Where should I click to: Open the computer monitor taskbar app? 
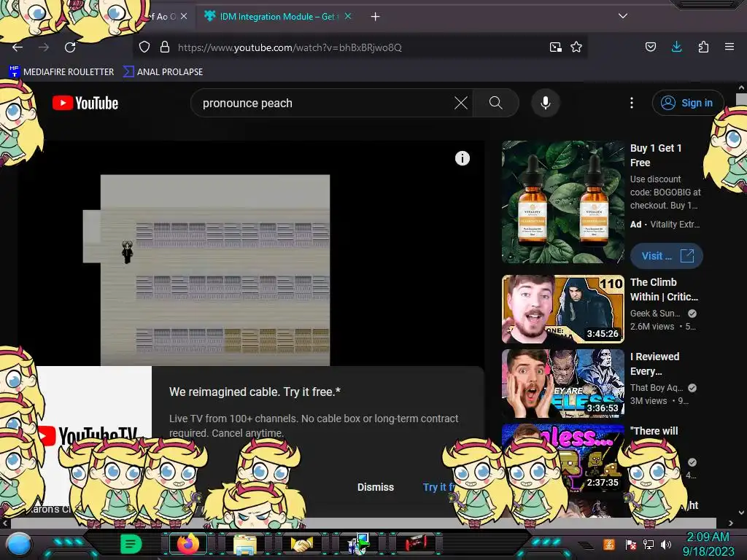[x=359, y=544]
